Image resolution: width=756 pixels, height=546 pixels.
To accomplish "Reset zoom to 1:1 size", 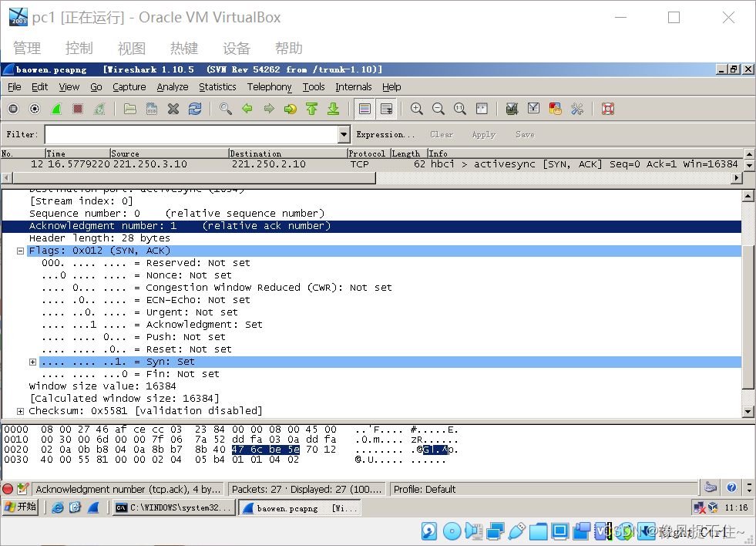I will tap(460, 109).
